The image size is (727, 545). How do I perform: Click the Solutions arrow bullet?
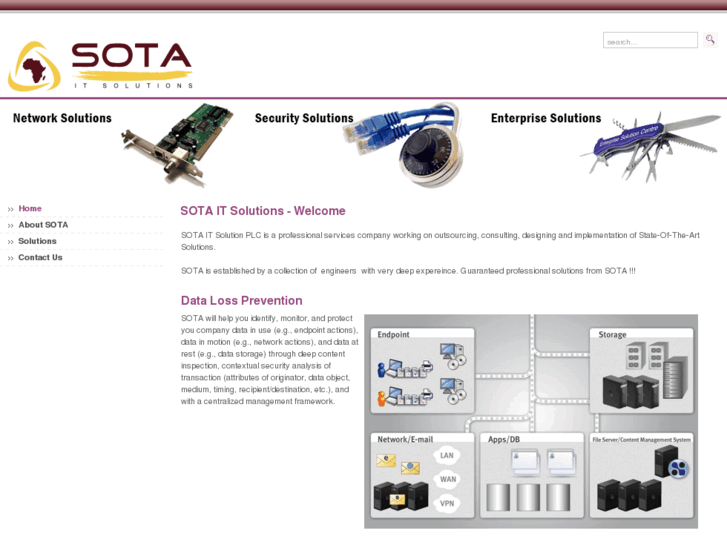[10, 242]
